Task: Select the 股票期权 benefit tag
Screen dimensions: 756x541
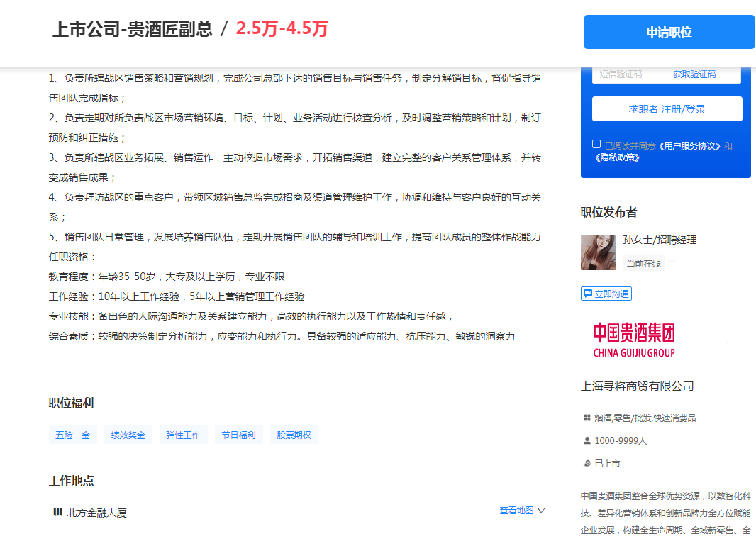Action: 294,434
